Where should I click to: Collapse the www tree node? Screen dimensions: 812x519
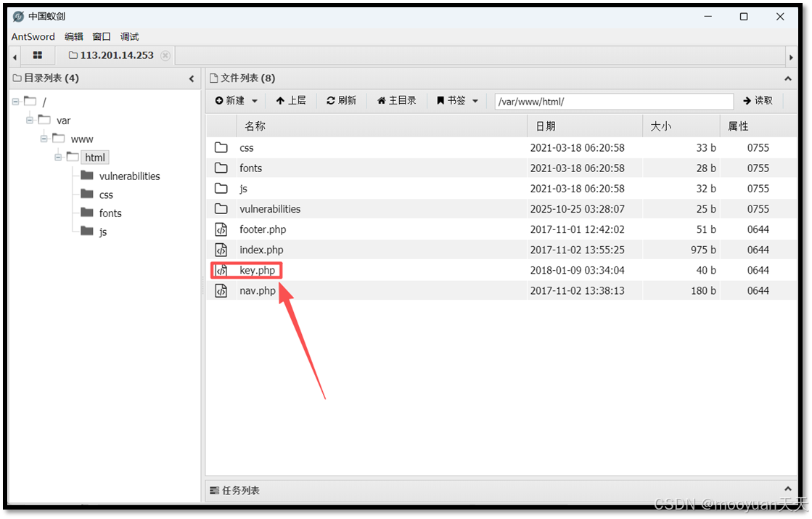[x=44, y=139]
